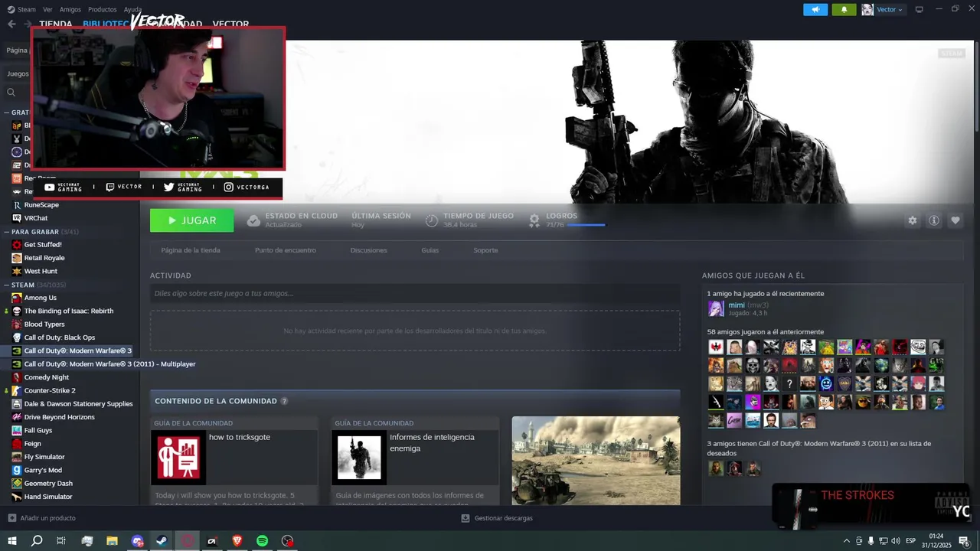
Task: Open Spotify from the taskbar
Action: (x=262, y=541)
